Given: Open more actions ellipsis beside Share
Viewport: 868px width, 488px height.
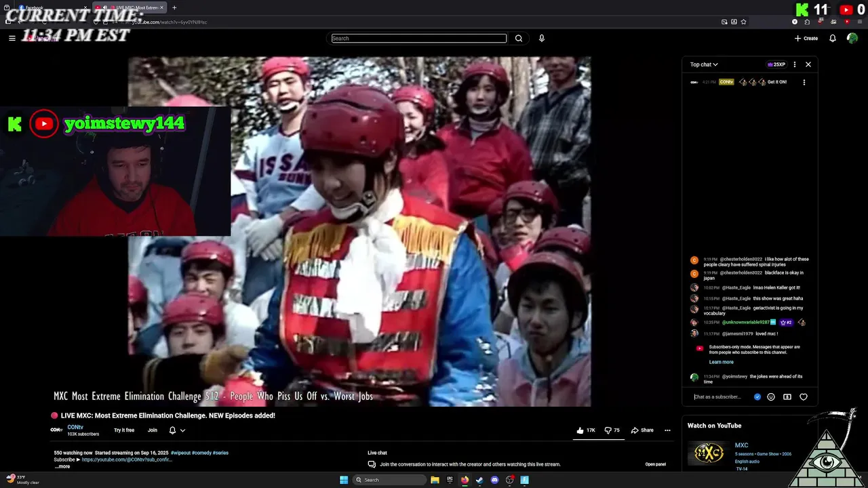Looking at the screenshot, I should click(x=667, y=430).
